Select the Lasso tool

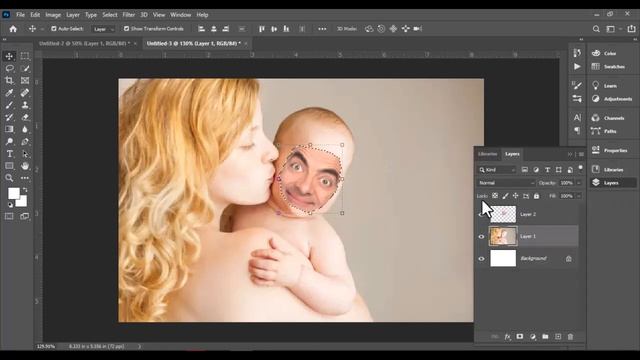pyautogui.click(x=9, y=68)
